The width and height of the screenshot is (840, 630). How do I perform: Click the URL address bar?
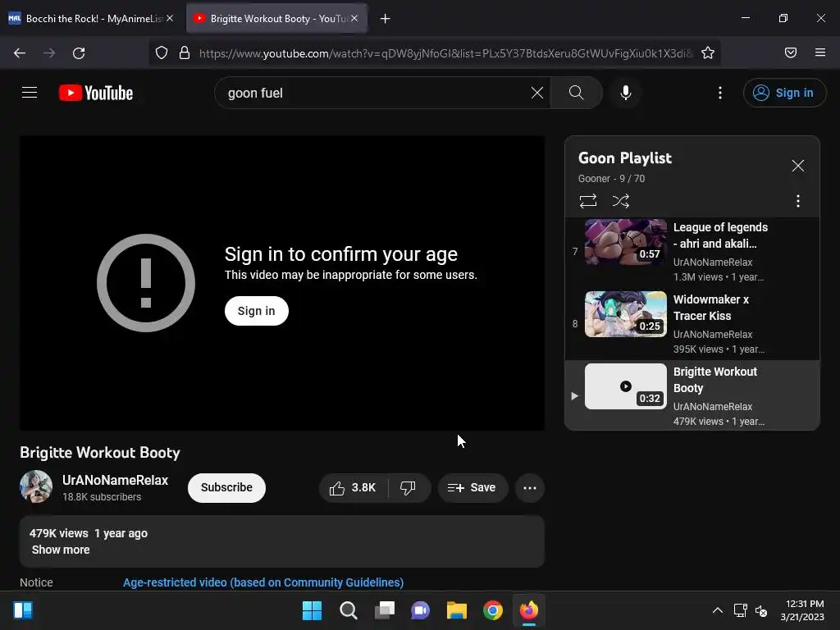tap(445, 53)
